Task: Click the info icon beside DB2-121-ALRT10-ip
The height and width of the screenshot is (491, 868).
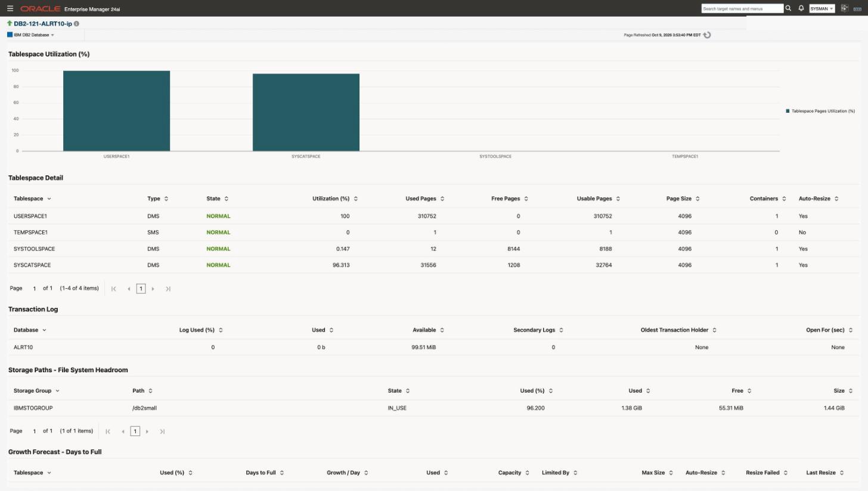Action: (x=76, y=24)
